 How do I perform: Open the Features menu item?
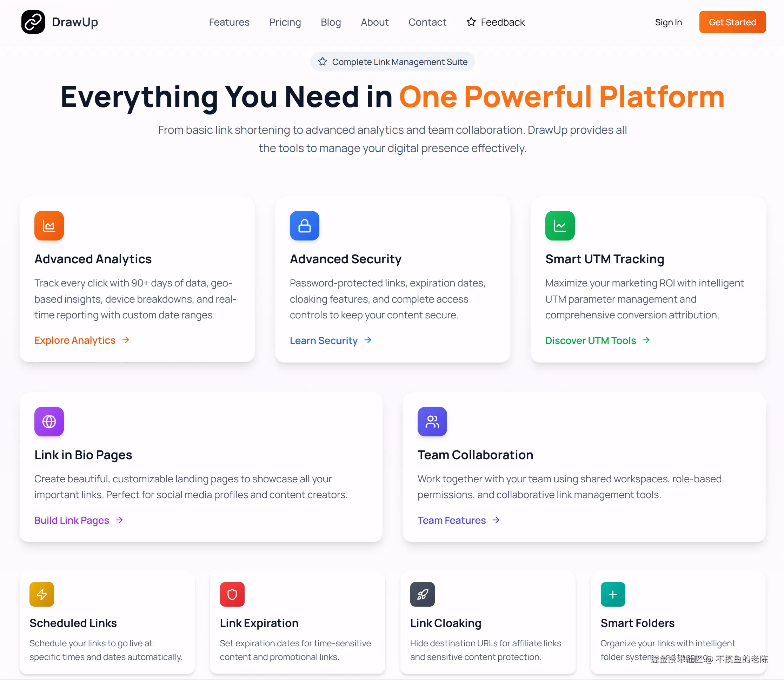229,22
